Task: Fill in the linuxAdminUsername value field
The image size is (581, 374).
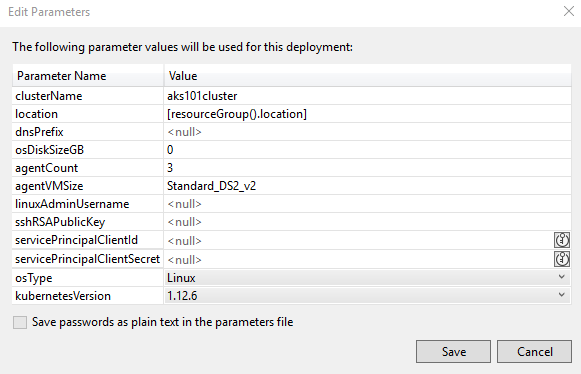Action: [367, 204]
